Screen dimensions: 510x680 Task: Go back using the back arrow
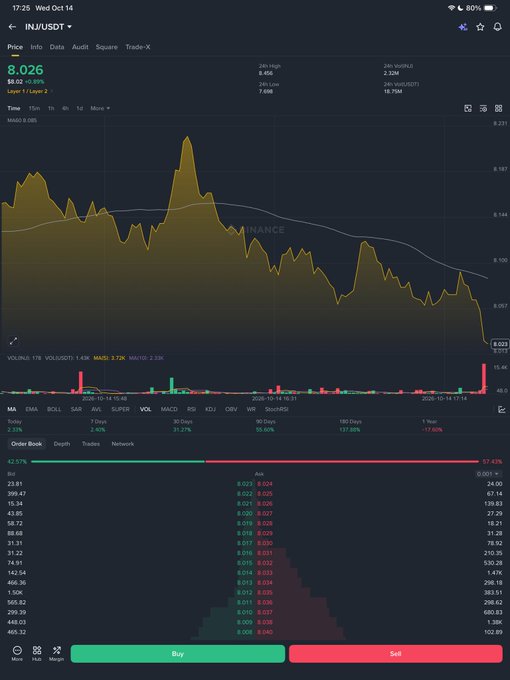(x=12, y=27)
